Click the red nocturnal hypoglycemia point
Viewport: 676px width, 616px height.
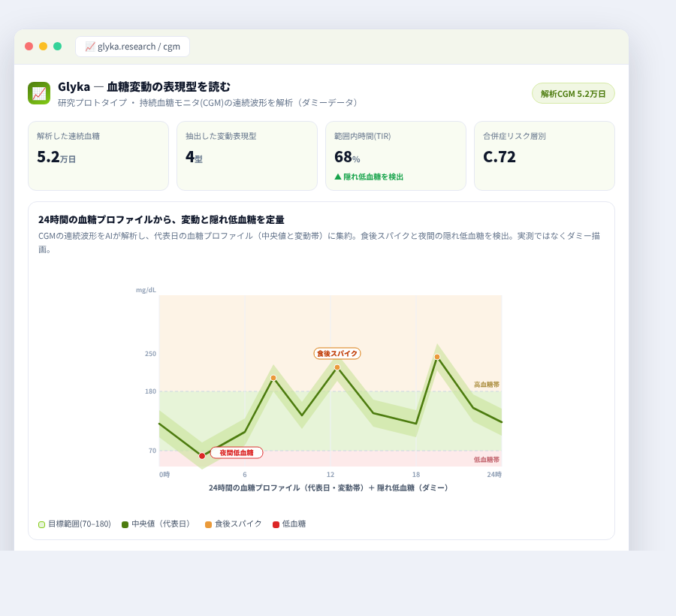pos(202,456)
